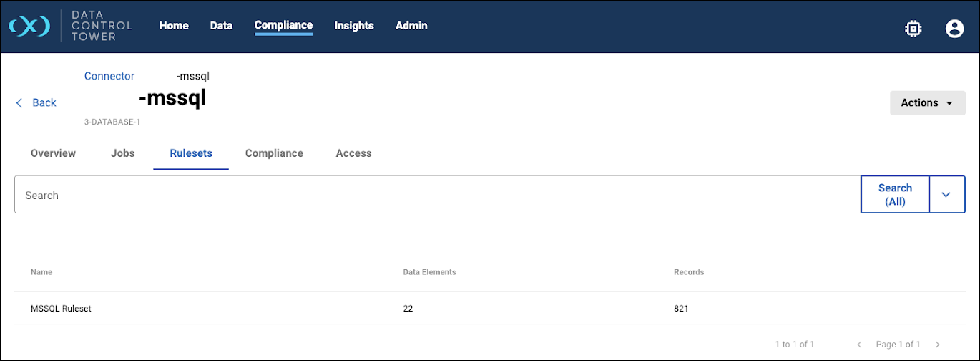Switch to the Jobs tab
Screen dimensions: 980x361
122,153
